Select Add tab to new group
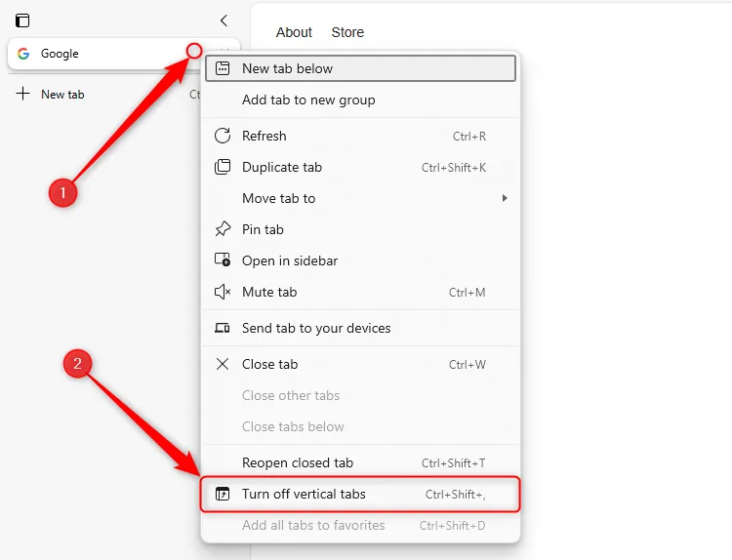This screenshot has height=560, width=732. [x=308, y=100]
